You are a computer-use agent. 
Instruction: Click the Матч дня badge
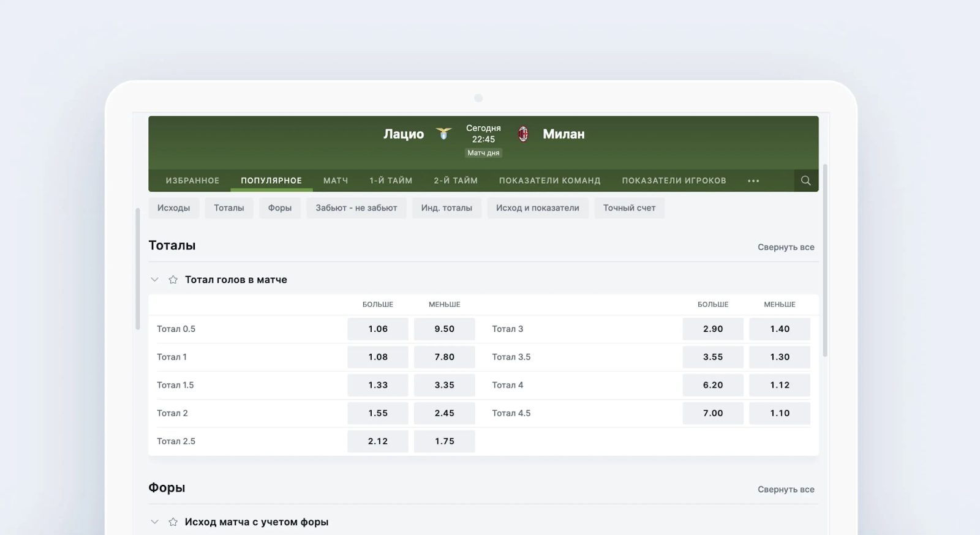[483, 153]
